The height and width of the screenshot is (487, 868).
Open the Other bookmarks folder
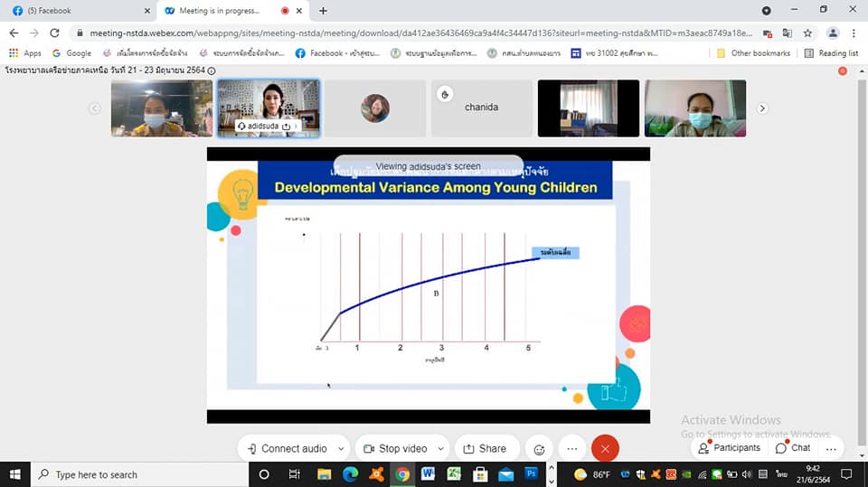coord(753,53)
